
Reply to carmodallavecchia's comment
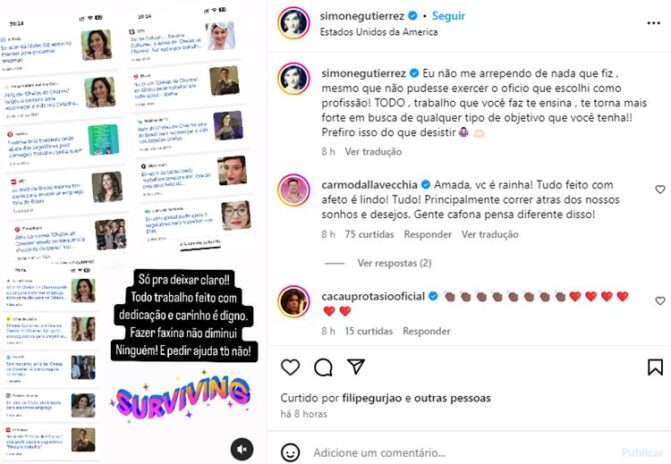coord(428,234)
